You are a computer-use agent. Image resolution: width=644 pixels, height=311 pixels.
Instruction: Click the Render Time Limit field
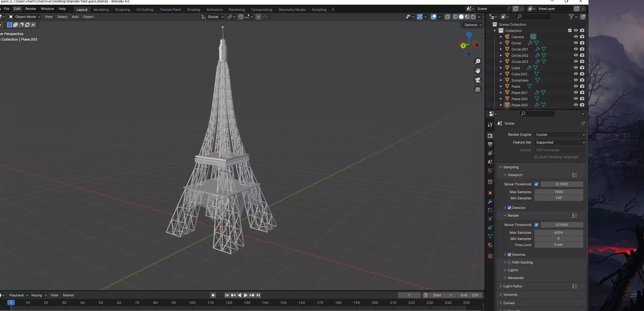(559, 245)
